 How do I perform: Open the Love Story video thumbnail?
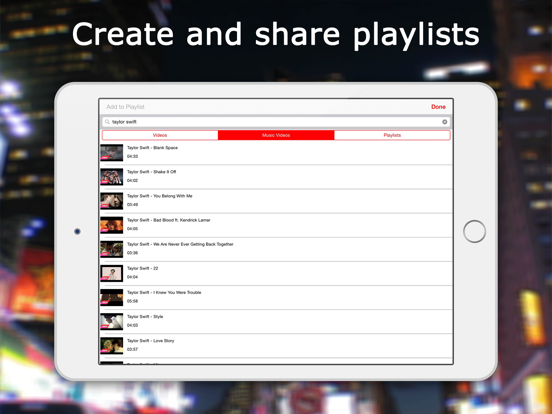[112, 345]
